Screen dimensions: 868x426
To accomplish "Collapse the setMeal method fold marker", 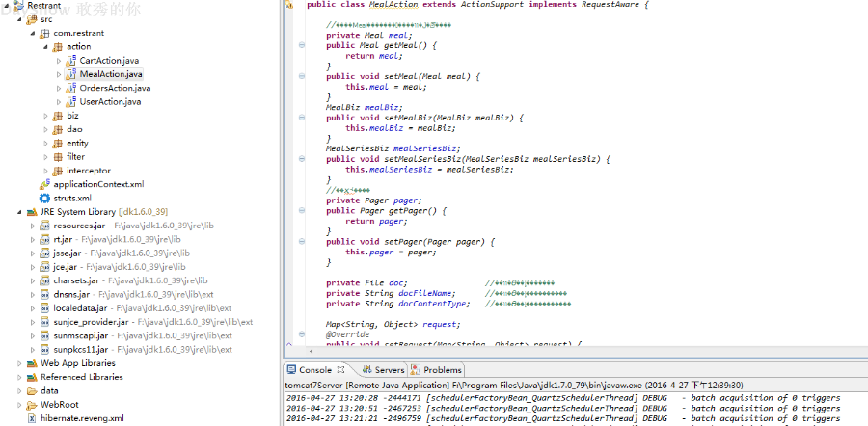I will tap(302, 76).
